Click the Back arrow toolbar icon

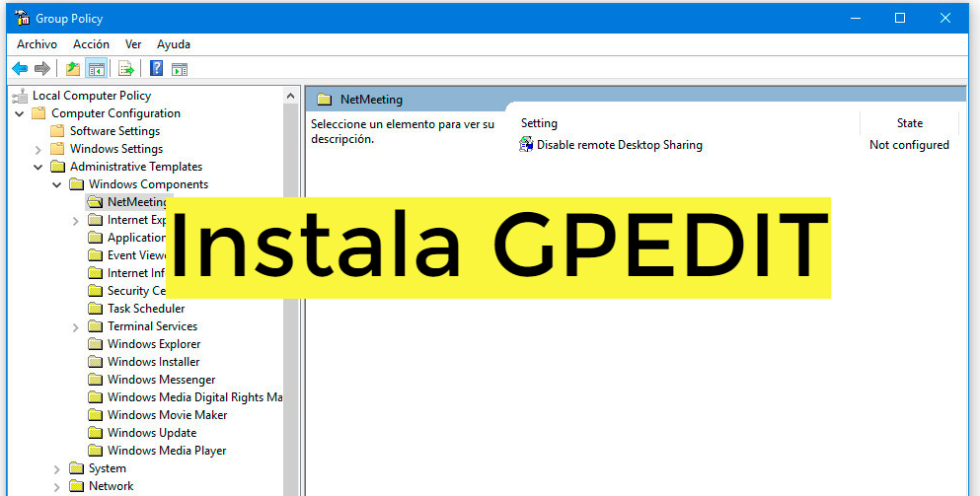(x=20, y=69)
